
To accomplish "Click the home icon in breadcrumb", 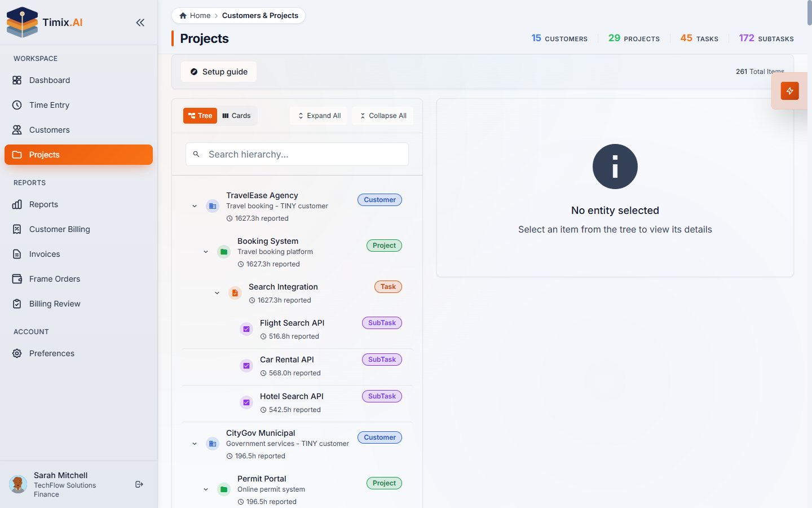I will coord(183,16).
